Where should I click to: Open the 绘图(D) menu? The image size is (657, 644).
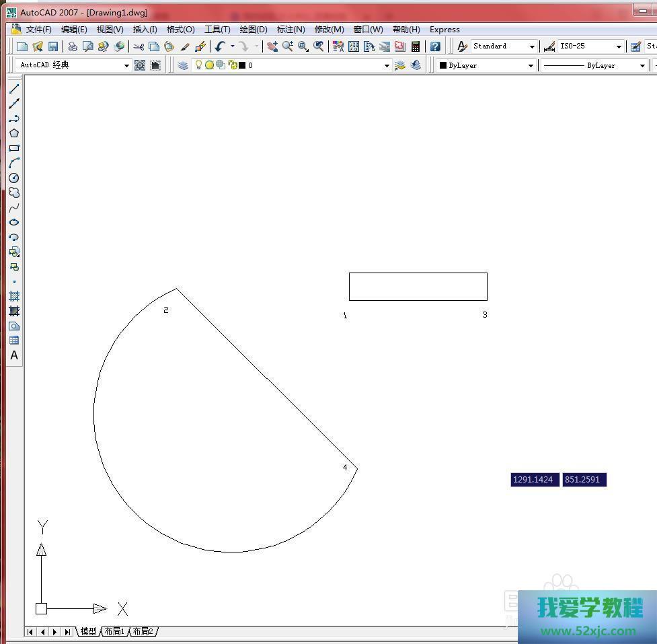point(254,30)
